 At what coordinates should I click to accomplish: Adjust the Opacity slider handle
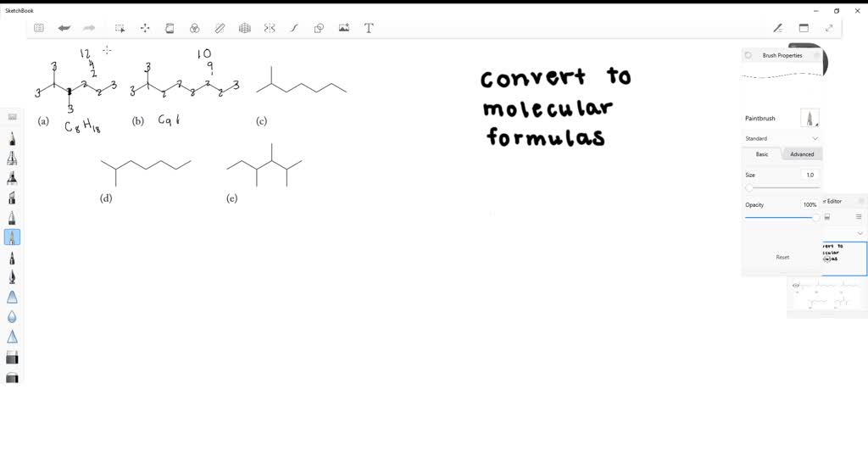click(x=815, y=218)
